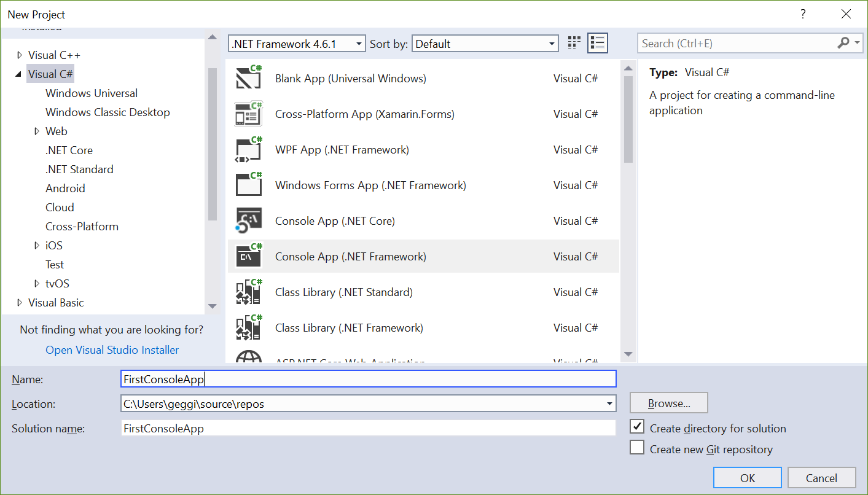Select Class Library (.NET Standard) name text
Image resolution: width=868 pixels, height=495 pixels.
coord(344,292)
